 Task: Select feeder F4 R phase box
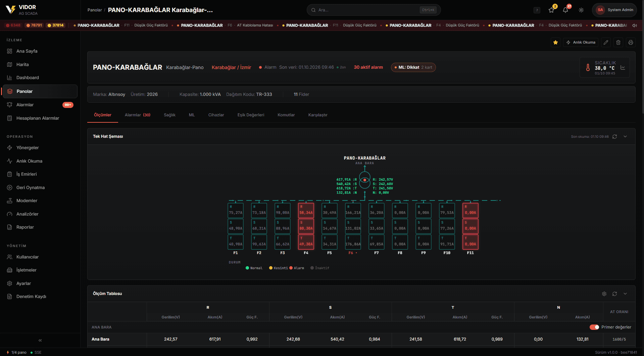point(306,210)
